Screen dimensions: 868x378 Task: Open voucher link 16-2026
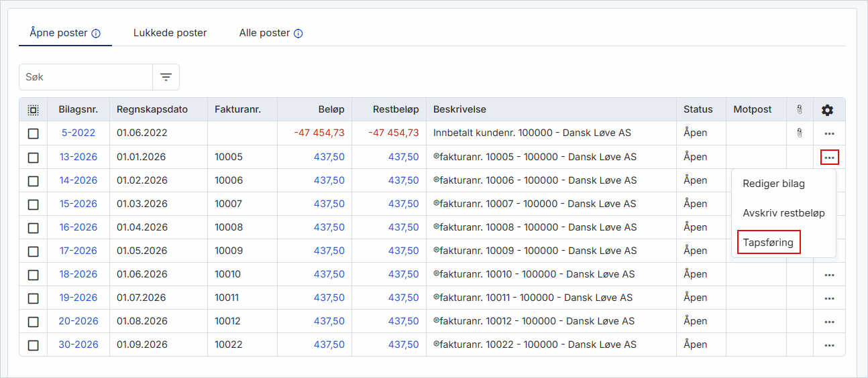pyautogui.click(x=78, y=227)
